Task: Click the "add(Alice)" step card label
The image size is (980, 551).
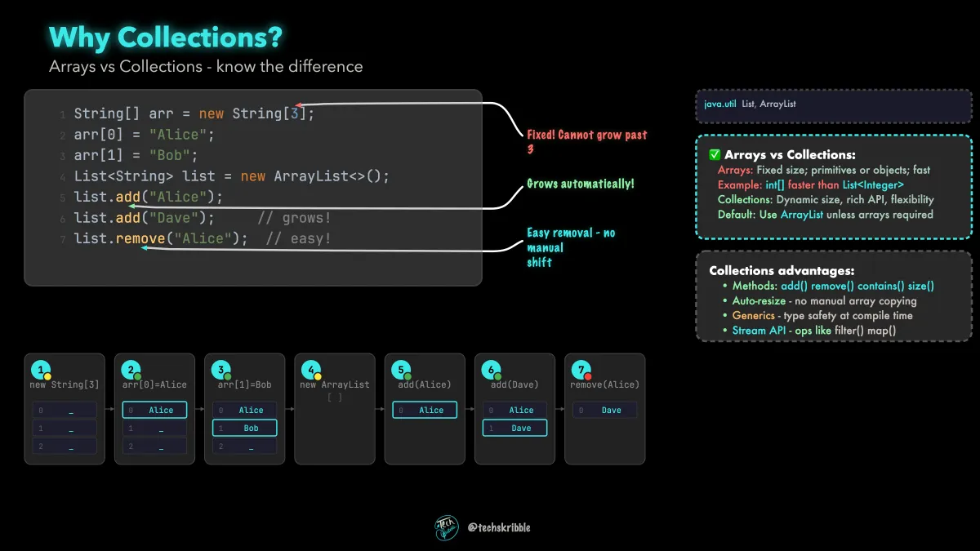Action: [x=425, y=384]
